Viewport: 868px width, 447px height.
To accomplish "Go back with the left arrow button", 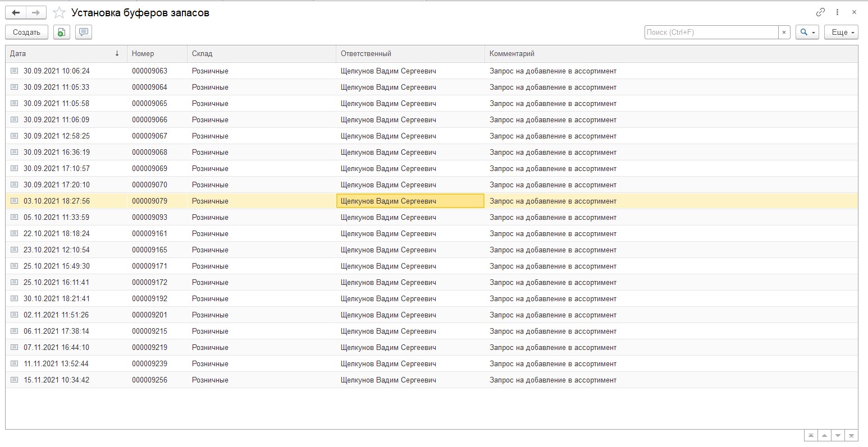I will pyautogui.click(x=16, y=12).
